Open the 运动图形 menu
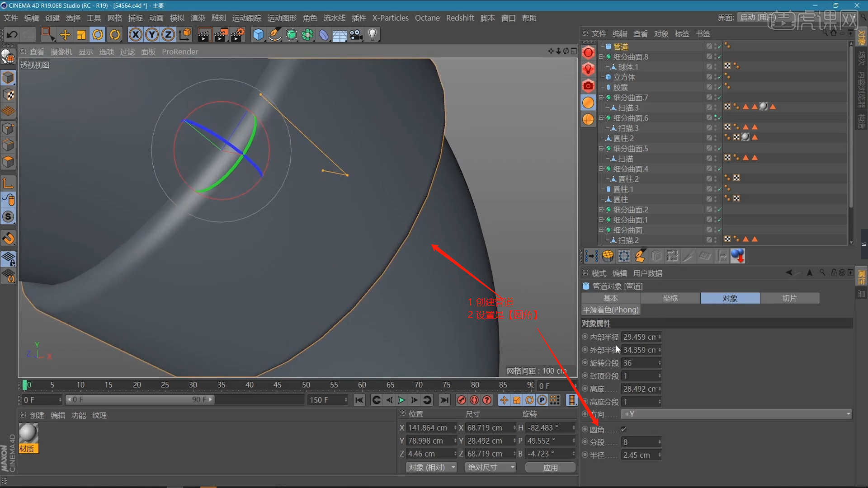This screenshot has height=488, width=868. (x=282, y=18)
